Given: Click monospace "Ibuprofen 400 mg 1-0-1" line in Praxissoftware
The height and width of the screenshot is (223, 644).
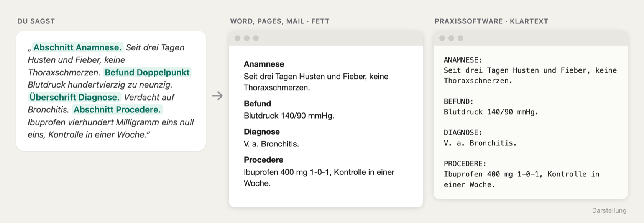Looking at the screenshot, I should click(x=522, y=174).
